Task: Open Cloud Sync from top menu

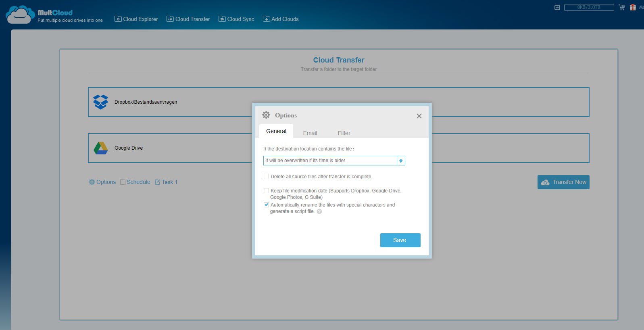Action: tap(236, 19)
